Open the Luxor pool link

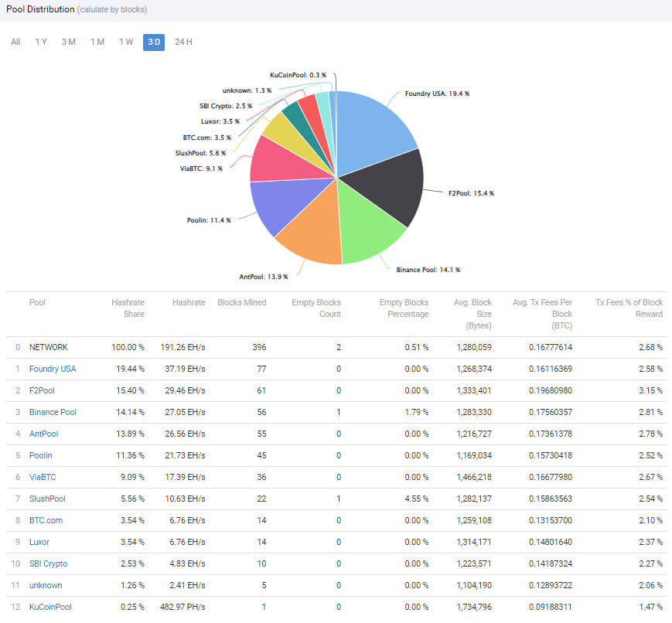click(39, 542)
